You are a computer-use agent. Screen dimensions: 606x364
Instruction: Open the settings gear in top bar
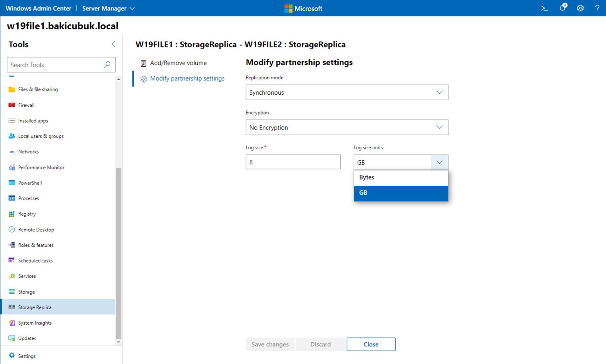[x=580, y=8]
